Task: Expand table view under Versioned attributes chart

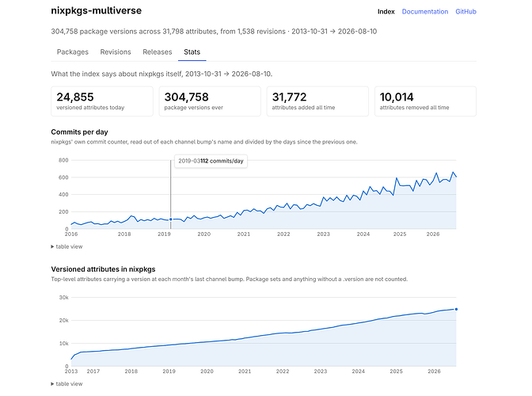Action: pos(66,384)
